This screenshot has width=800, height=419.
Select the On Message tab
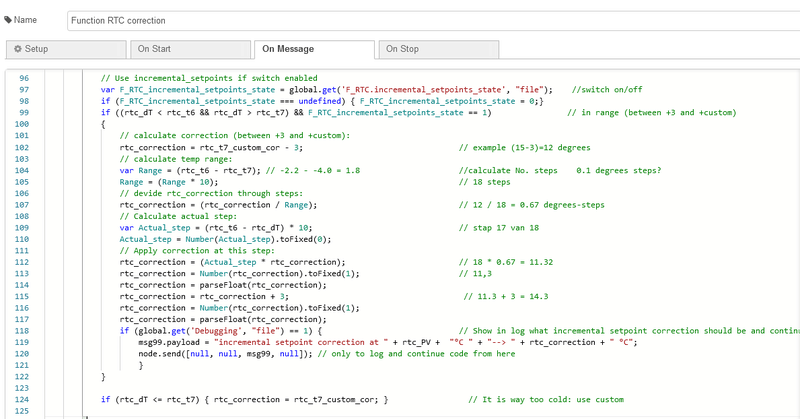pos(314,49)
